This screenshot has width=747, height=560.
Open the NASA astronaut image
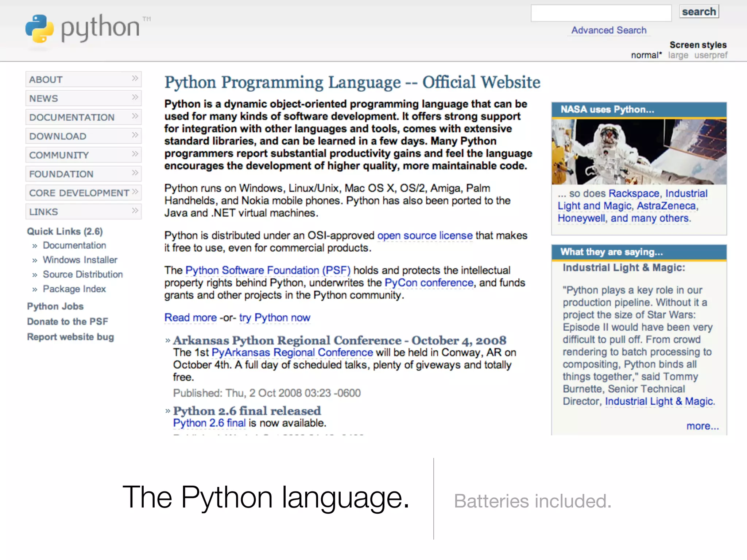click(x=639, y=151)
